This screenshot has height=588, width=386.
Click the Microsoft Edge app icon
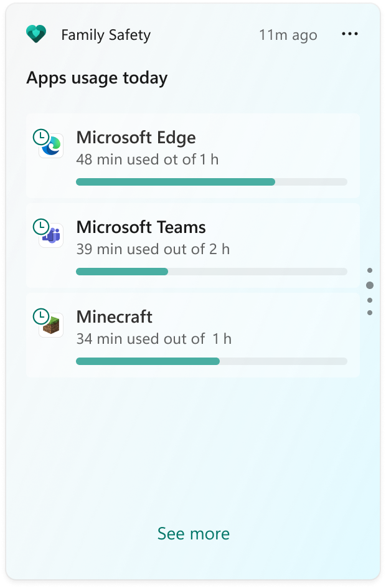click(52, 146)
